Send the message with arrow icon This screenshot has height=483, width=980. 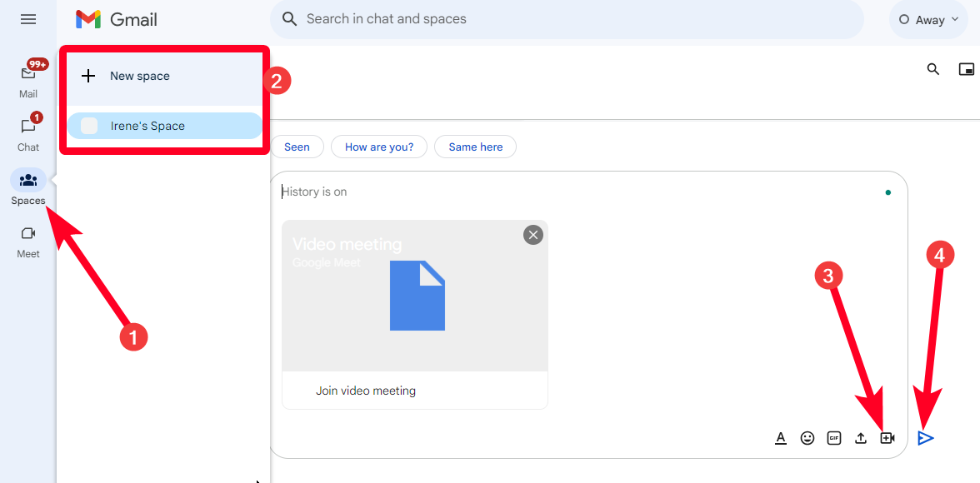point(926,438)
